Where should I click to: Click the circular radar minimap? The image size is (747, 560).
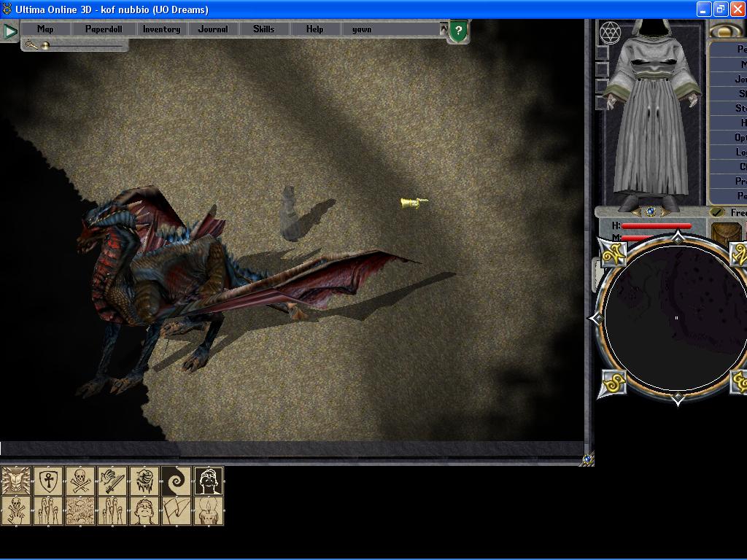click(x=676, y=318)
